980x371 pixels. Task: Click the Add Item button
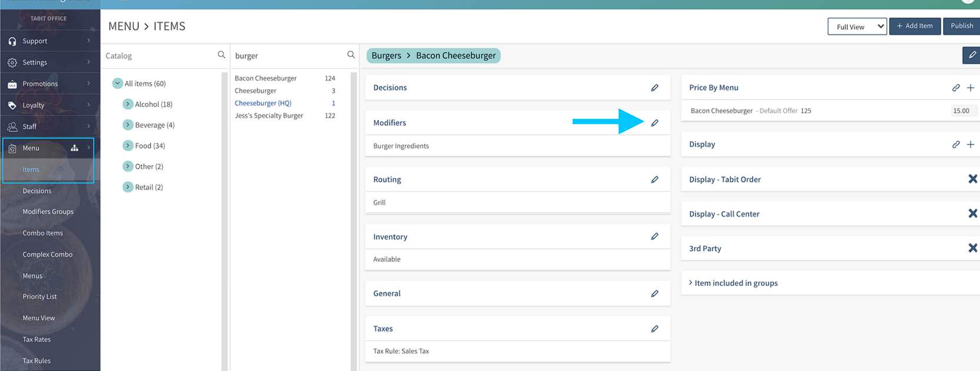[915, 26]
